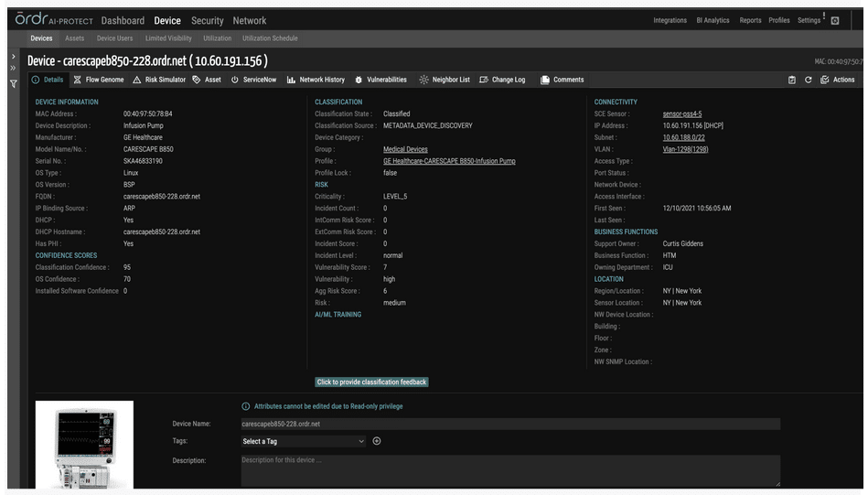
Task: Open the Vlan-1298(1298) link
Action: click(x=685, y=149)
